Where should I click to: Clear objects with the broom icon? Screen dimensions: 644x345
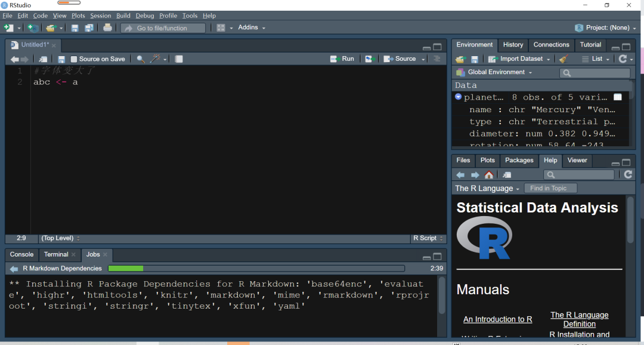564,59
